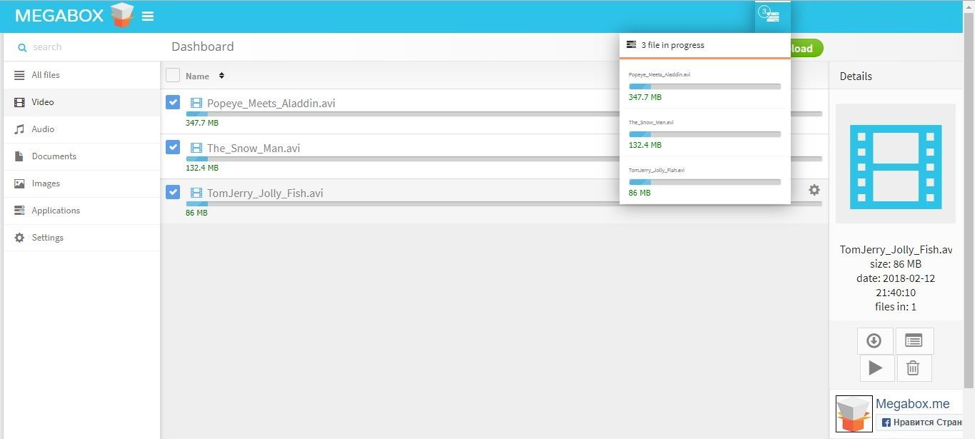This screenshot has width=975, height=439.
Task: Click the Name column header
Action: (x=197, y=76)
